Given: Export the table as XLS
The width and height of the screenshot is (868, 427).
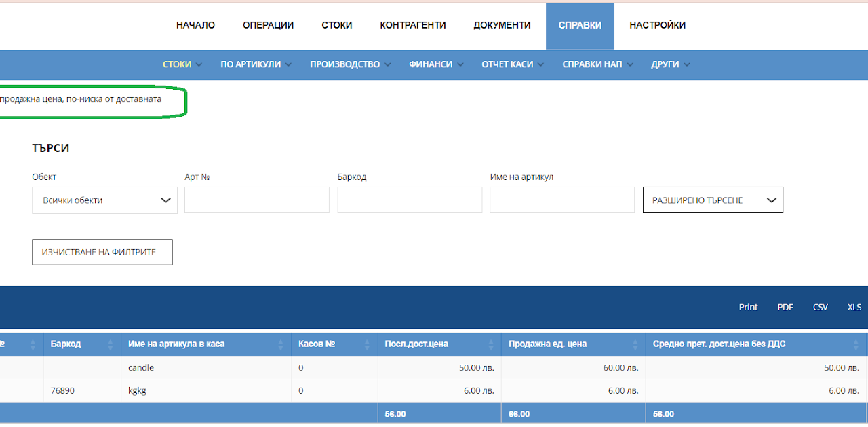Looking at the screenshot, I should (x=854, y=308).
